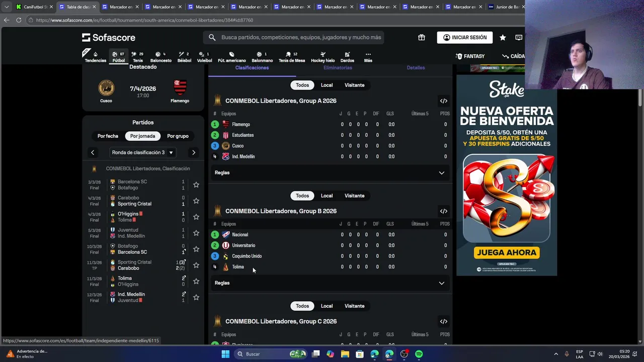644x362 pixels.
Task: Select Por grupo matches view
Action: click(x=178, y=136)
